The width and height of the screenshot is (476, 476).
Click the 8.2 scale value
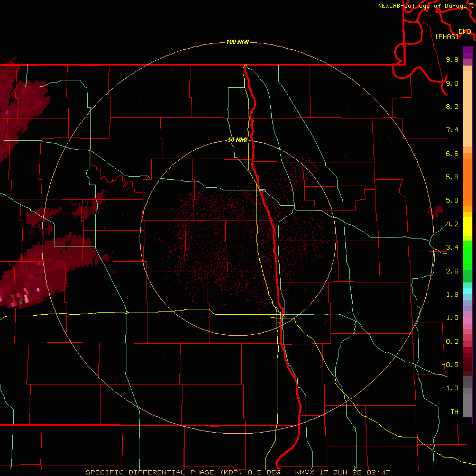(452, 106)
